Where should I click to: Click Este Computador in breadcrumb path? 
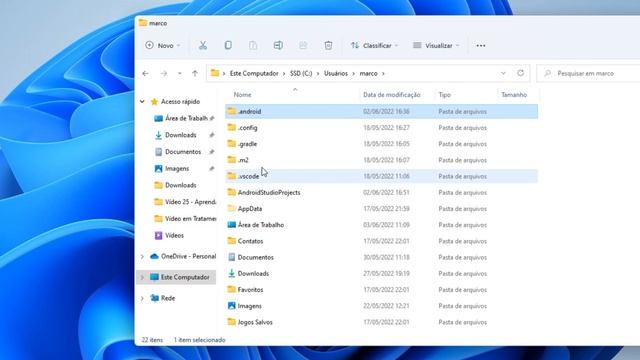pos(254,73)
